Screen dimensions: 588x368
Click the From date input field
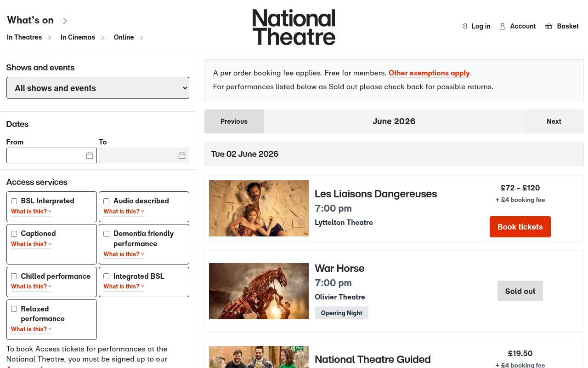click(x=51, y=155)
